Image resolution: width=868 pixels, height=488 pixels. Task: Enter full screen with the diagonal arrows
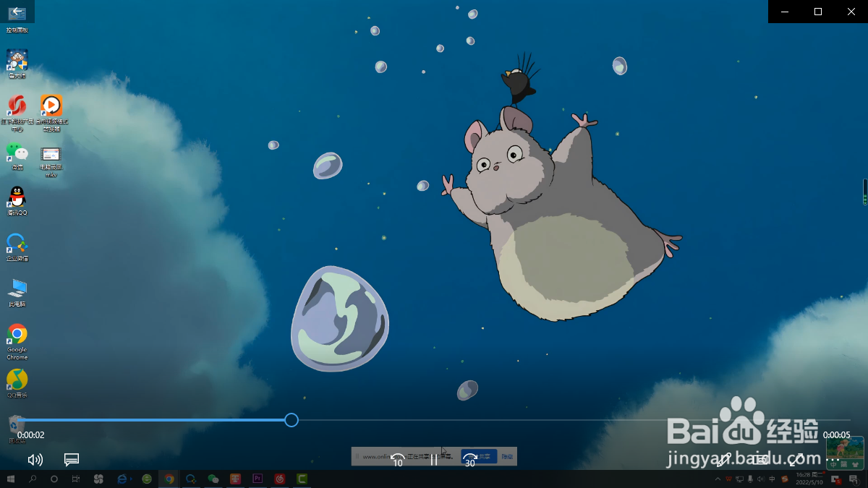point(796,459)
